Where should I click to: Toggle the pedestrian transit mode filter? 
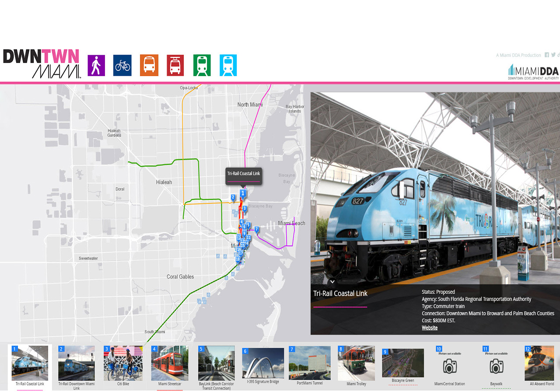96,65
